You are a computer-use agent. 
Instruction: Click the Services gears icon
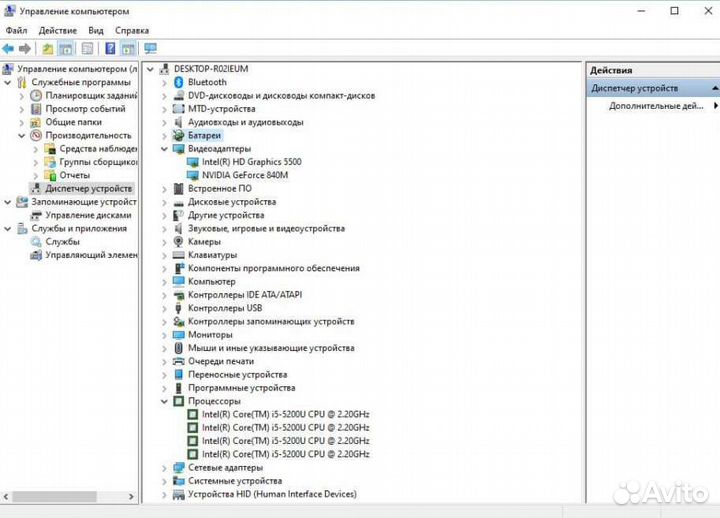36,242
